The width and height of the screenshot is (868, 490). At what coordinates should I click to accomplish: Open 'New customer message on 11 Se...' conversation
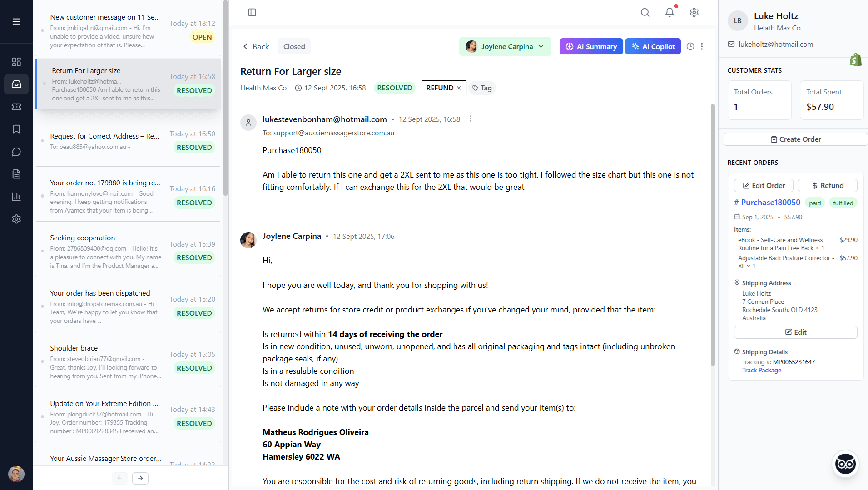[128, 30]
